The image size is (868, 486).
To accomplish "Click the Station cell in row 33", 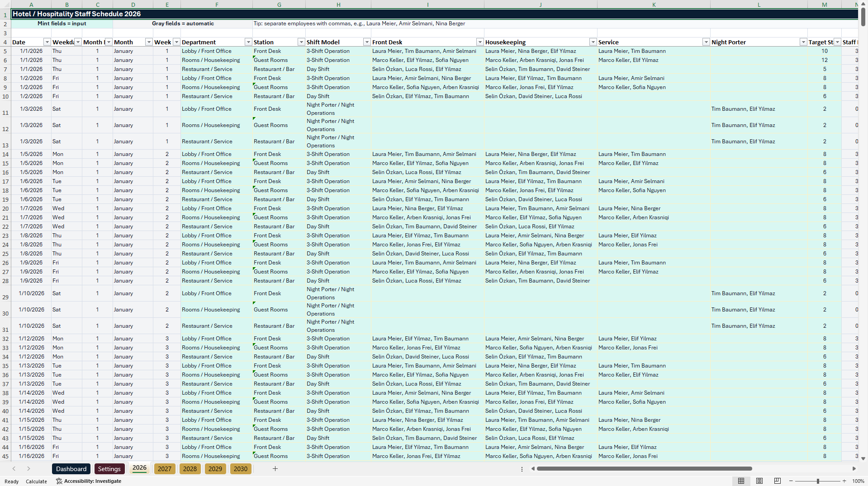I will pyautogui.click(x=279, y=348).
